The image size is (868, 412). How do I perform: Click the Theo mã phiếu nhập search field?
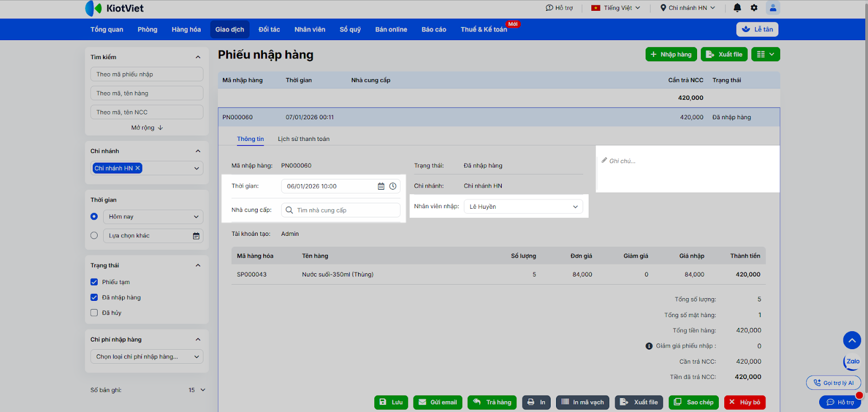(x=147, y=74)
